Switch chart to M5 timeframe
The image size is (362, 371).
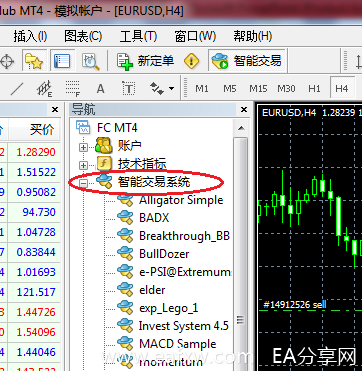(x=230, y=89)
